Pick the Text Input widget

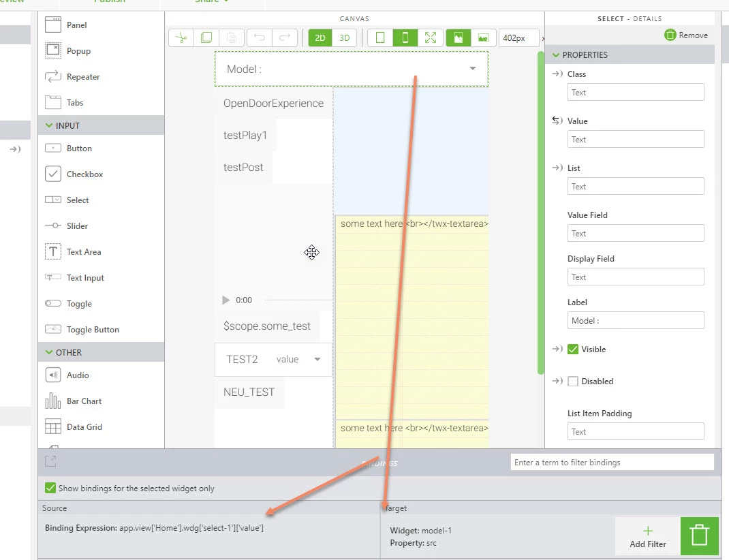pyautogui.click(x=74, y=277)
